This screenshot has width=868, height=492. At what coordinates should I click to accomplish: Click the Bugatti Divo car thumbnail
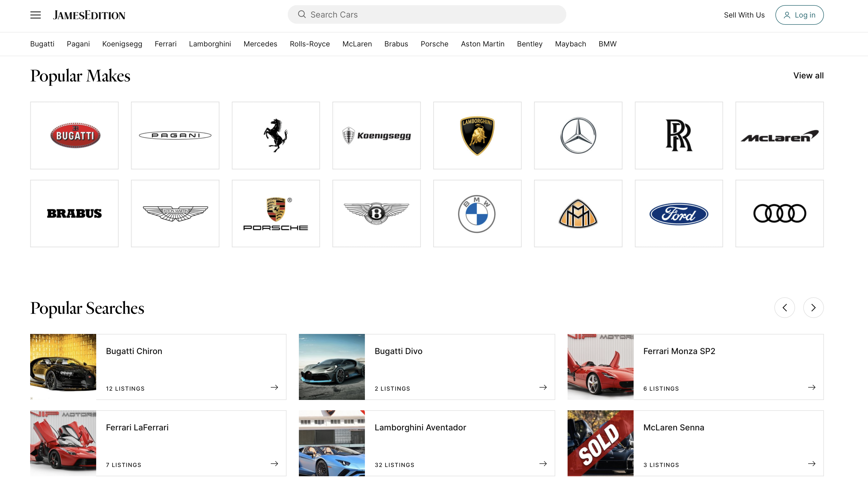(332, 367)
